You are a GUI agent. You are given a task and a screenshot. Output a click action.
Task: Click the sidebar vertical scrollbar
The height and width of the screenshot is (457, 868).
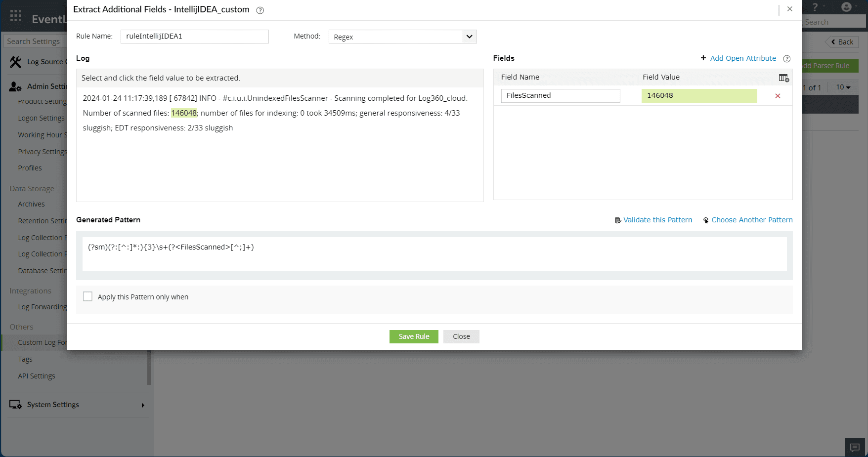pos(149,367)
